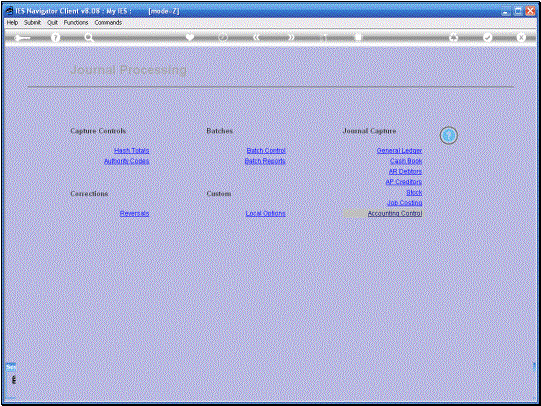Click the double left arrow icon
The height and width of the screenshot is (406, 541).
point(257,37)
